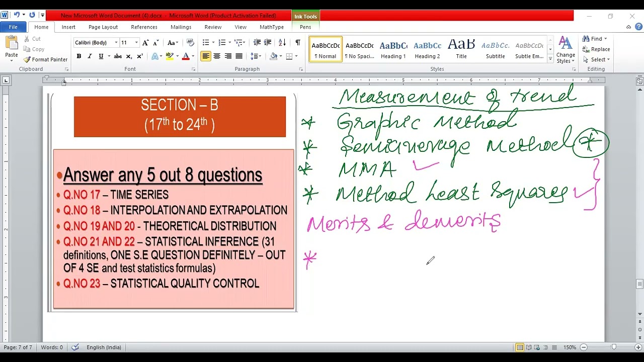
Task: Click the Copy icon in Clipboard group
Action: [27, 49]
